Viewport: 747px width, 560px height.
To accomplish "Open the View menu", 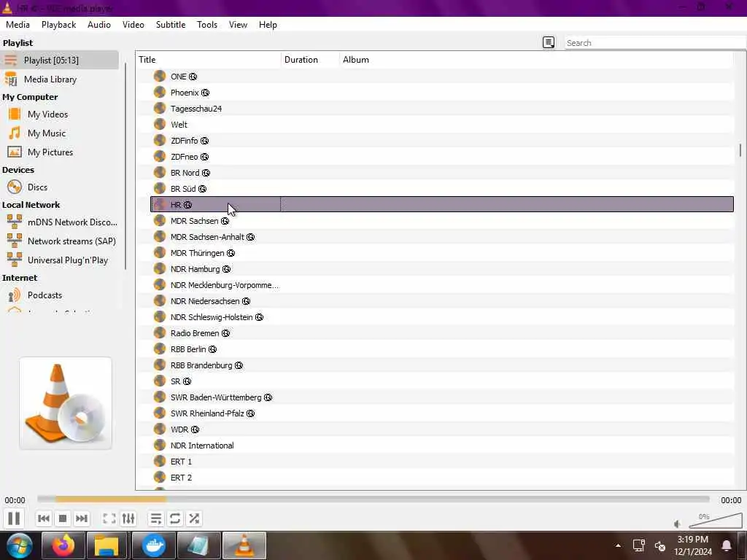I will point(238,25).
